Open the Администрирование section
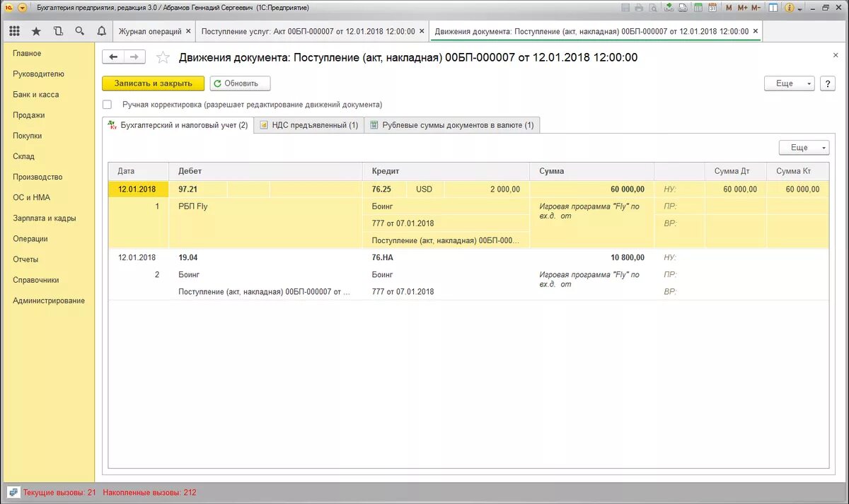 tap(48, 300)
